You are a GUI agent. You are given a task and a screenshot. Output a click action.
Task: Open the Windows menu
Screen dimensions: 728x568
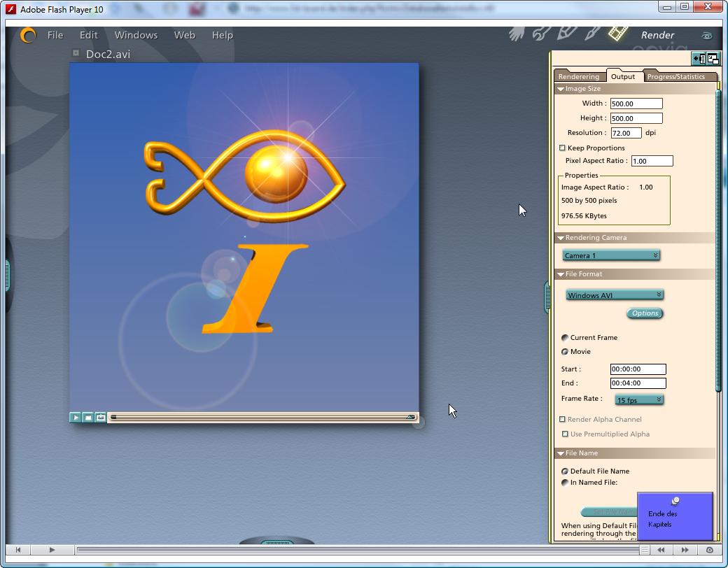pyautogui.click(x=136, y=35)
